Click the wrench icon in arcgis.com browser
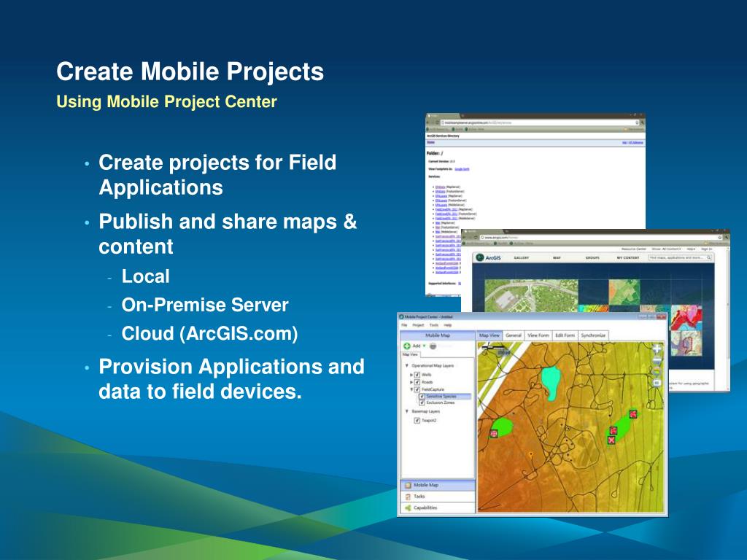Screen dimensions: 747x560 click(x=726, y=237)
